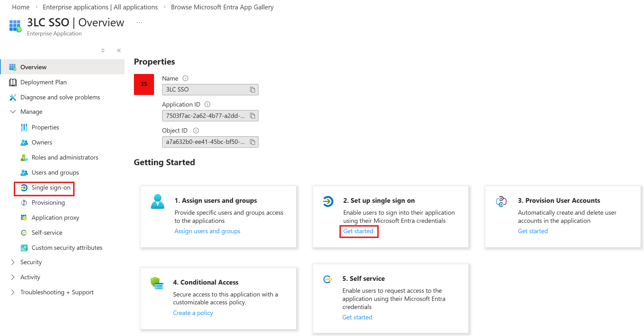Viewport: 644px width, 336px height.
Task: Copy the Object ID to clipboard
Action: 253,142
